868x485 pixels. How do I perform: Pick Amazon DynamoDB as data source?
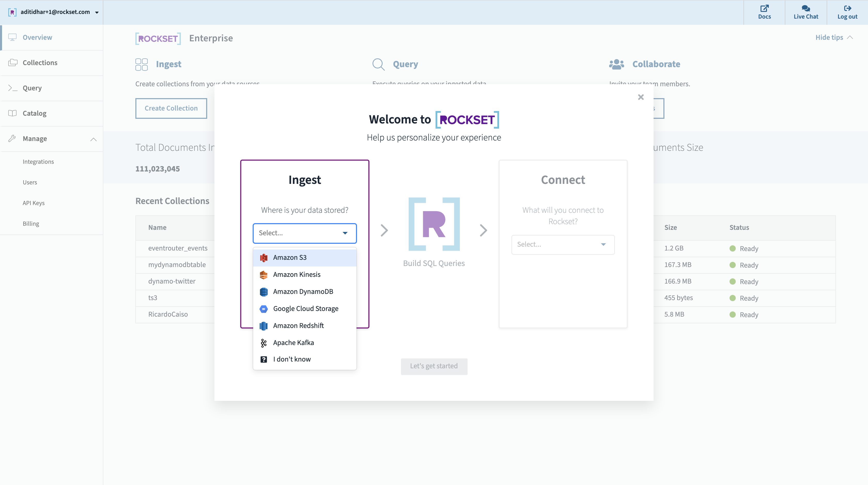pyautogui.click(x=303, y=292)
